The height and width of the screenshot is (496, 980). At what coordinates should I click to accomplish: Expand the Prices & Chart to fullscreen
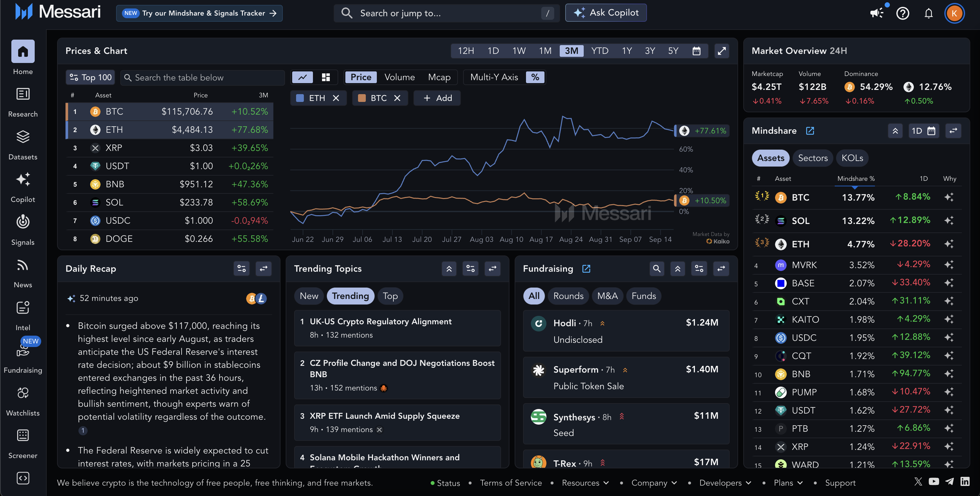[722, 51]
